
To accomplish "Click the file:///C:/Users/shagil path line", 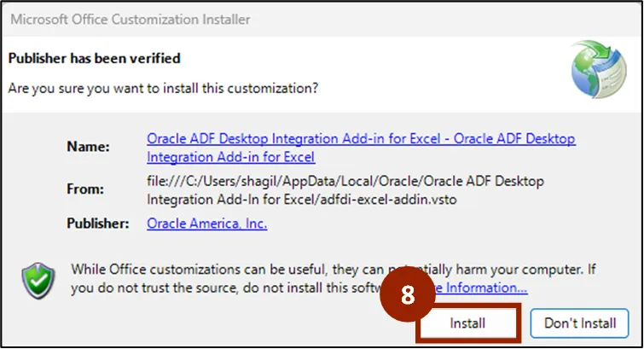I will [345, 181].
